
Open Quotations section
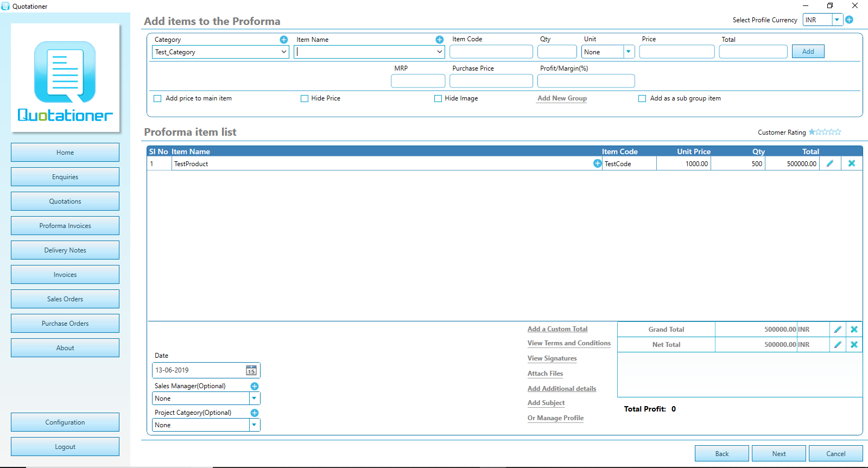[65, 201]
